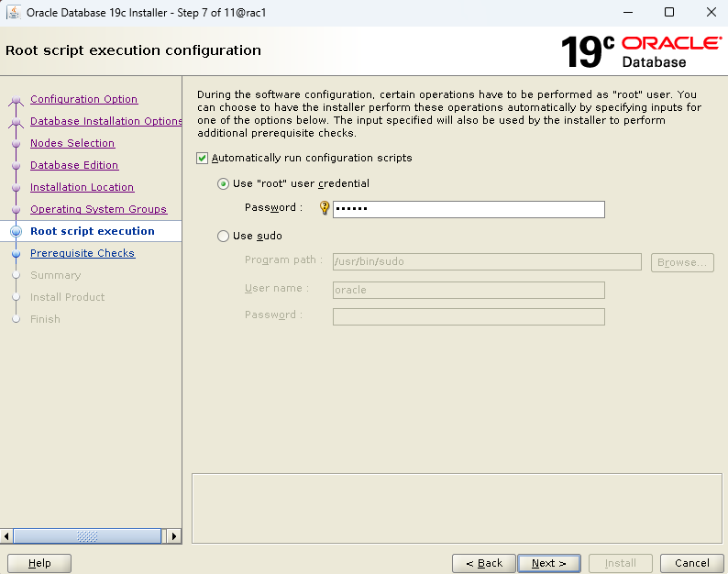This screenshot has height=574, width=728.
Task: Open the Installation Location step
Action: pos(83,187)
